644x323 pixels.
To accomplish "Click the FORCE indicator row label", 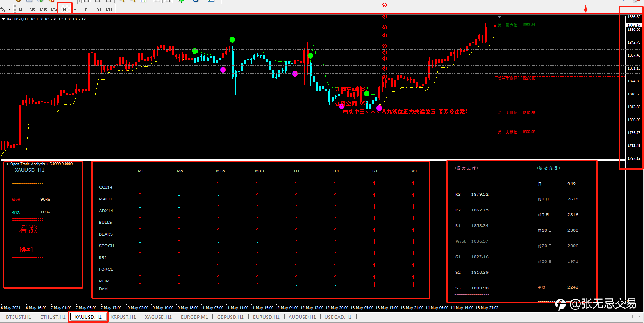I will click(x=106, y=269).
